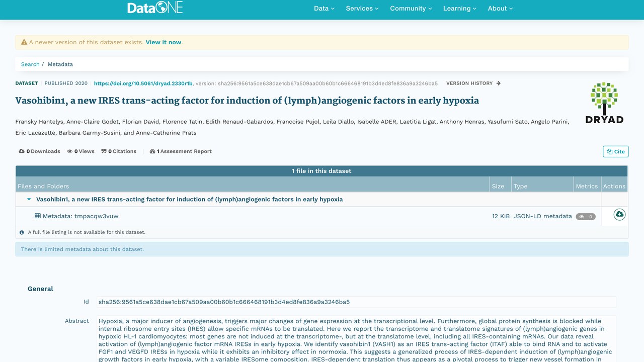Click the '12 KiB' size value
Viewport: 644px width, 362px height.
501,216
